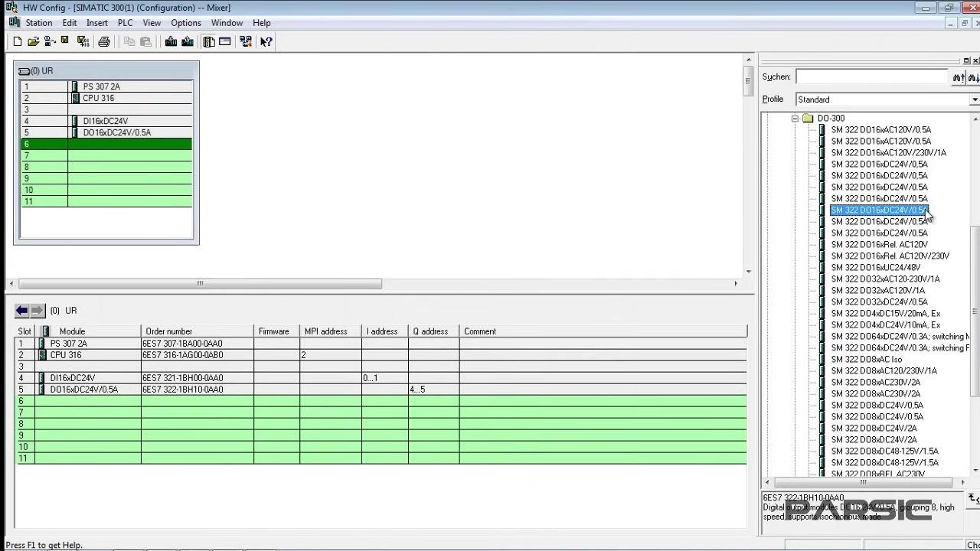This screenshot has height=551, width=980.
Task: Open the View menu
Action: point(152,23)
